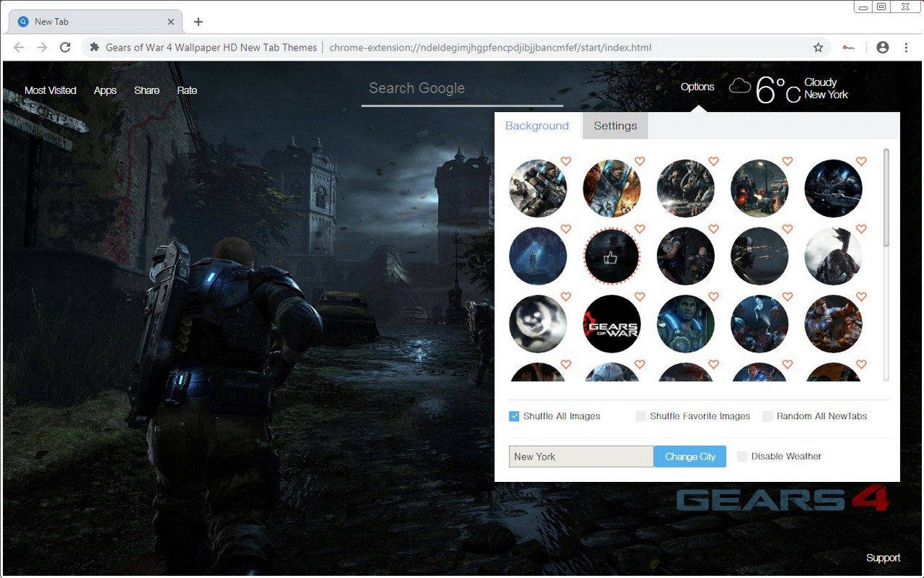Image resolution: width=924 pixels, height=578 pixels.
Task: Favorite the soldier aiming rifle in storm wallpaper
Action: 566,162
